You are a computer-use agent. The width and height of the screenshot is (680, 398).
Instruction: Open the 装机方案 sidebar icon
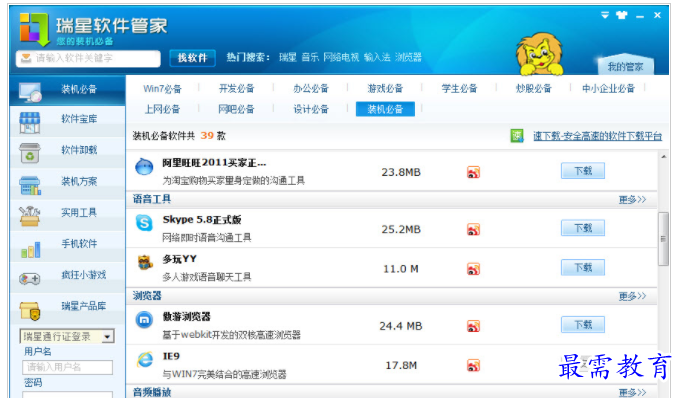[30, 185]
